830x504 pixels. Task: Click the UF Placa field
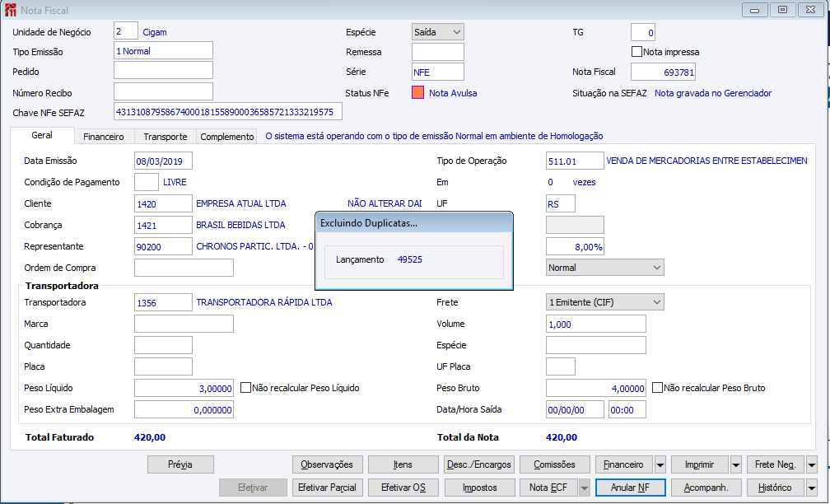pyautogui.click(x=561, y=366)
